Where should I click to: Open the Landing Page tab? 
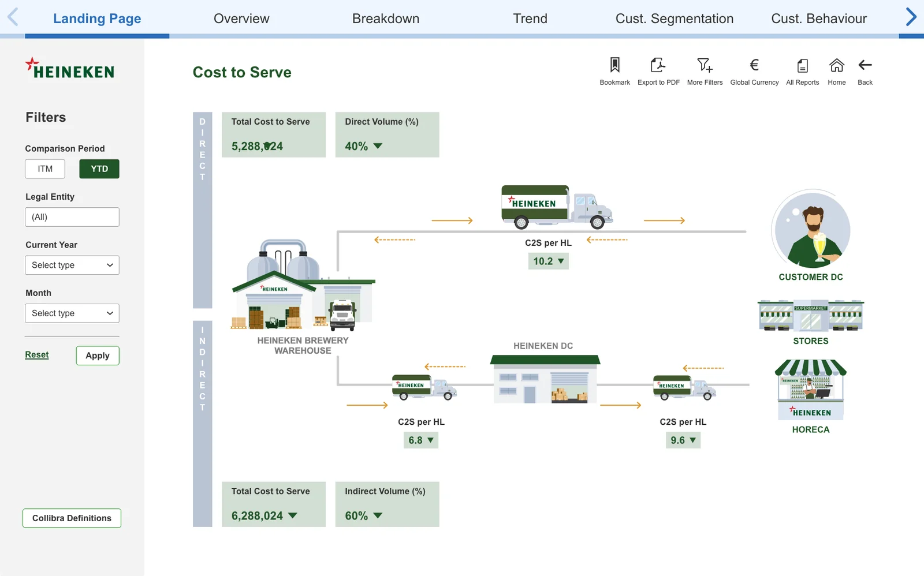[97, 18]
